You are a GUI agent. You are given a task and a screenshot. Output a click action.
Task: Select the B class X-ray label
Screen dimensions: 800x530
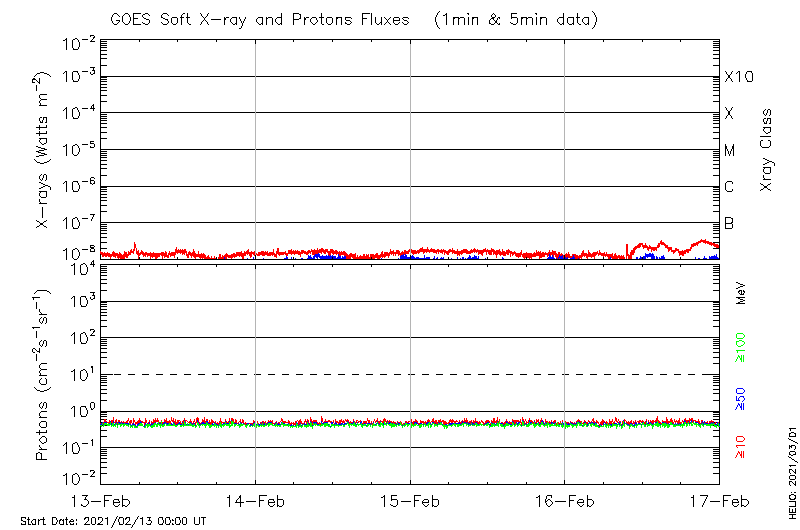(x=730, y=223)
